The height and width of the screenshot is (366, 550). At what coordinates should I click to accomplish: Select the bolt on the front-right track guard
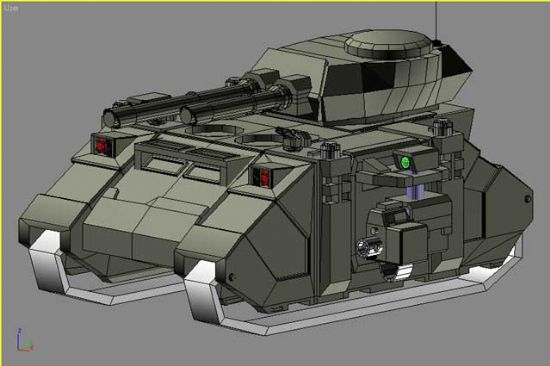click(x=231, y=277)
